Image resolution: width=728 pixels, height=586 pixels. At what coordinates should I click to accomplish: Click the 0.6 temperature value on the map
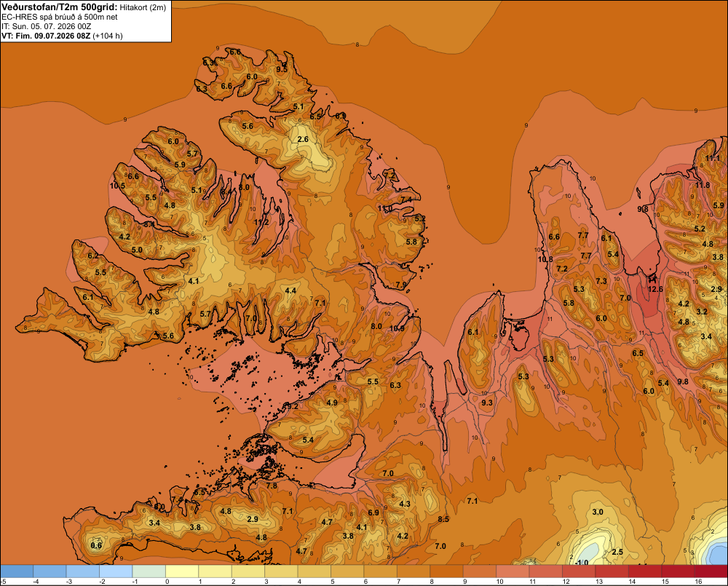pos(96,545)
